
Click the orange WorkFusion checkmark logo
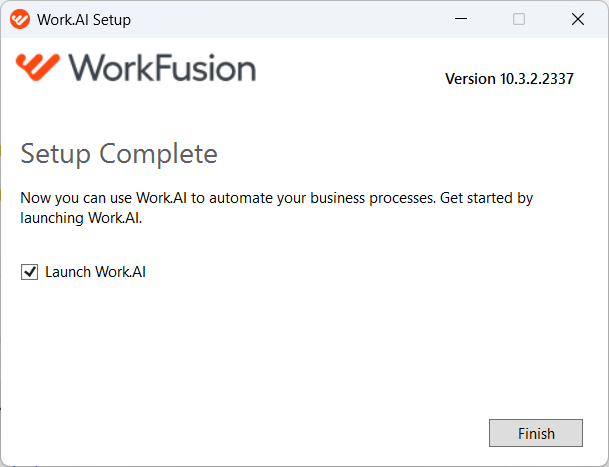point(38,67)
